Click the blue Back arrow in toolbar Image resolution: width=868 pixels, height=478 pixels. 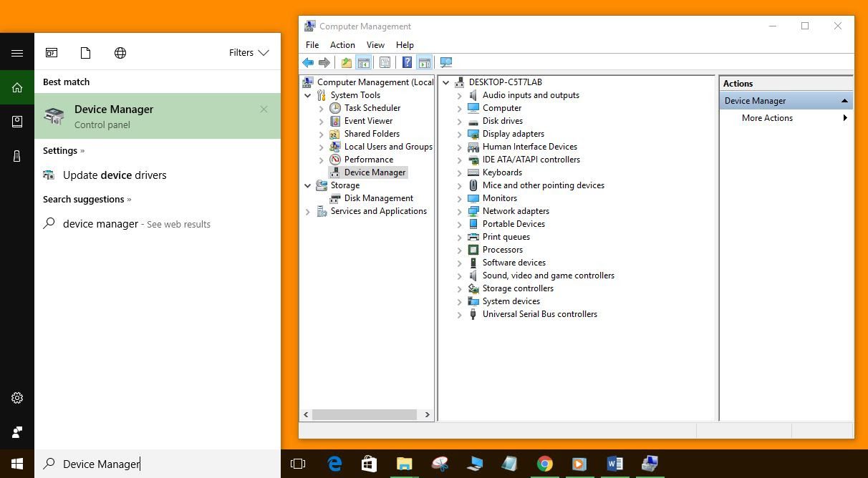[308, 63]
